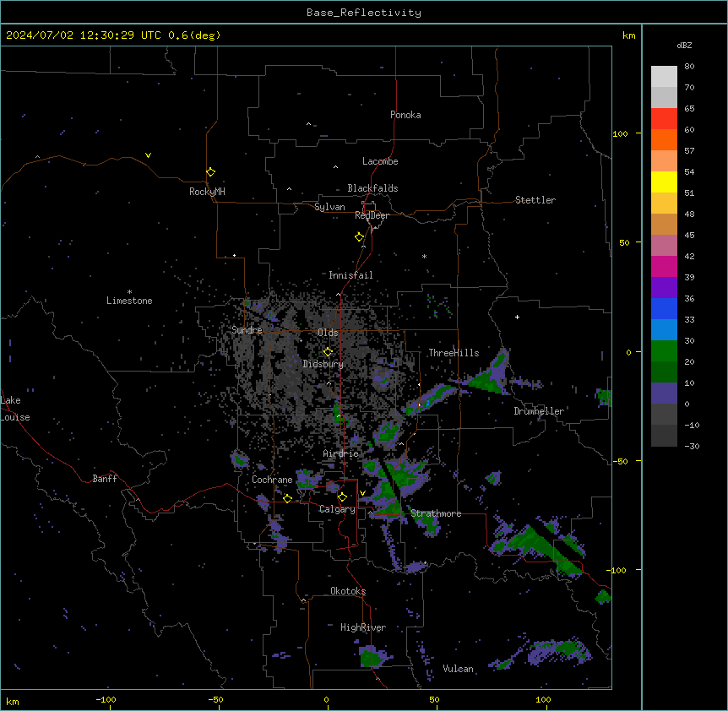Pick the purple 39 dBZ legend color

click(664, 288)
